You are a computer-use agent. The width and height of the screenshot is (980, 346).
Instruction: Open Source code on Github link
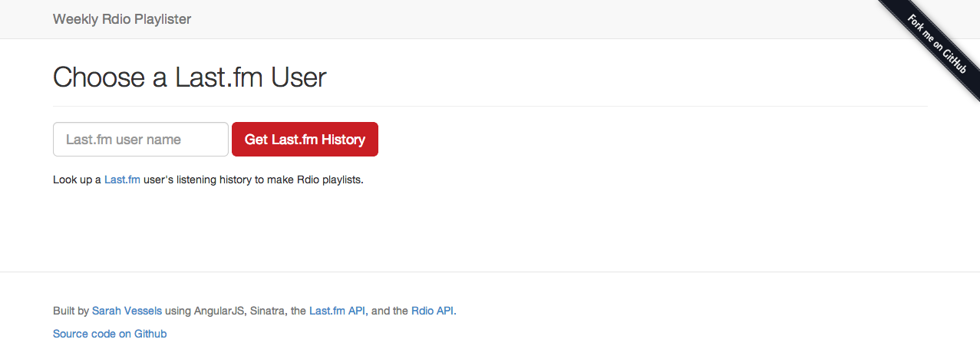110,334
